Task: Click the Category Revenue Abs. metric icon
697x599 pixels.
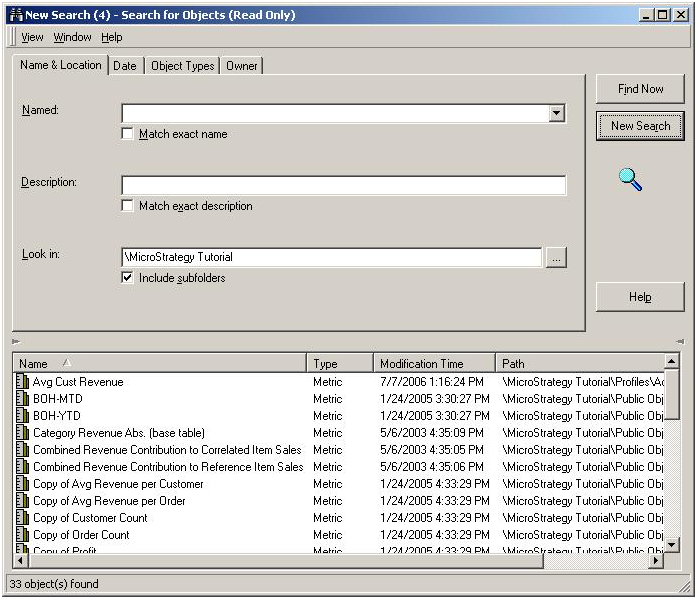Action: tap(22, 432)
